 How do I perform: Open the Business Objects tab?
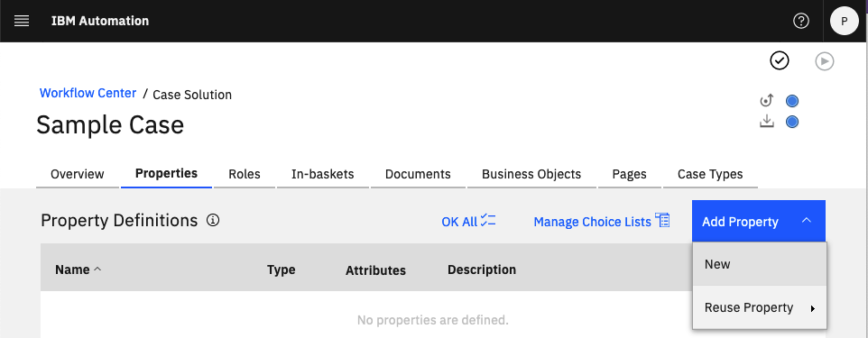click(x=531, y=174)
